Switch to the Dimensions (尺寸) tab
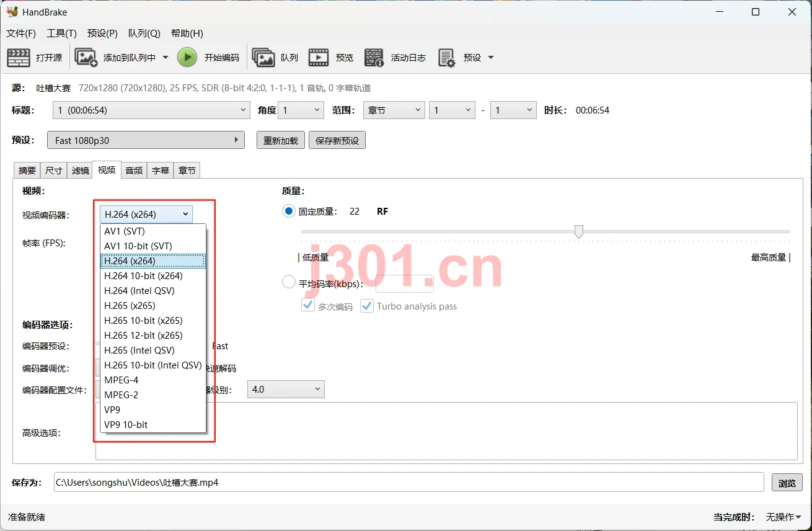 (x=54, y=171)
